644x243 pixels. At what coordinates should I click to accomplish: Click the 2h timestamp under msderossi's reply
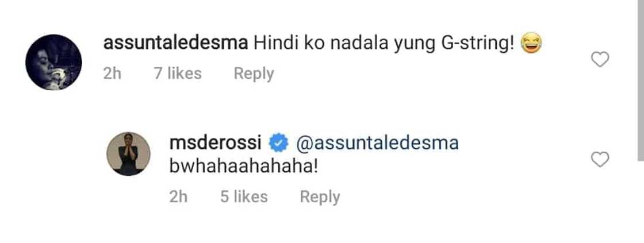pos(178,197)
